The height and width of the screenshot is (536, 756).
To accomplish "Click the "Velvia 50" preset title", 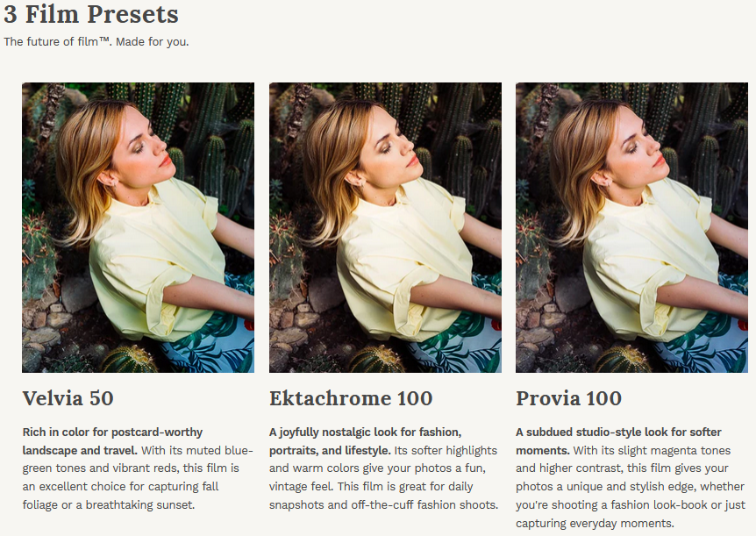I will 68,398.
